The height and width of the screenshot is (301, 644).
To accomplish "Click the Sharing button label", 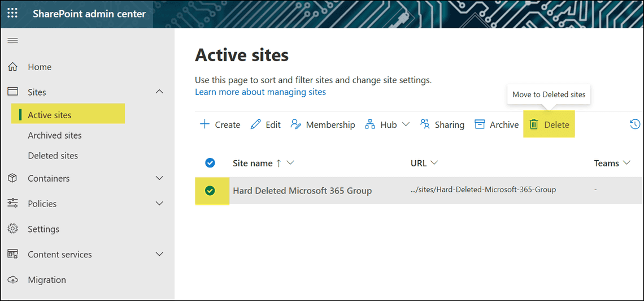I will point(450,124).
